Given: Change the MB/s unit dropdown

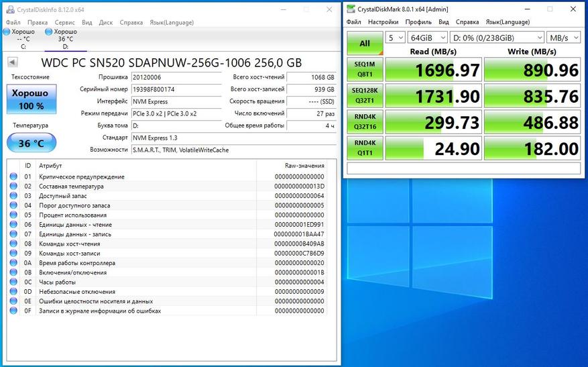Looking at the screenshot, I should click(563, 38).
